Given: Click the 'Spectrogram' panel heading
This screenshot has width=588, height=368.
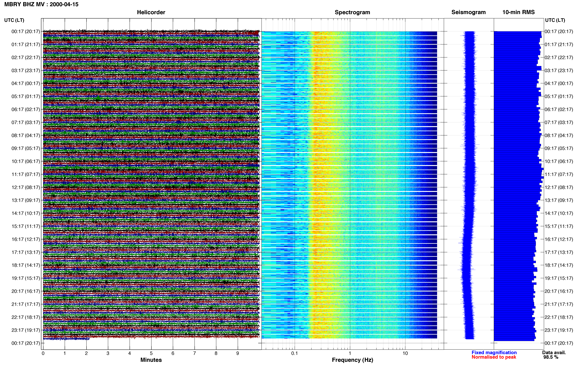Looking at the screenshot, I should pyautogui.click(x=352, y=12).
